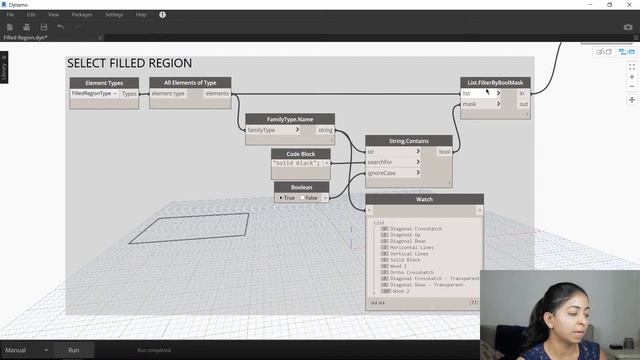640x360 pixels.
Task: Select the All Elements of Type header
Action: click(x=190, y=82)
